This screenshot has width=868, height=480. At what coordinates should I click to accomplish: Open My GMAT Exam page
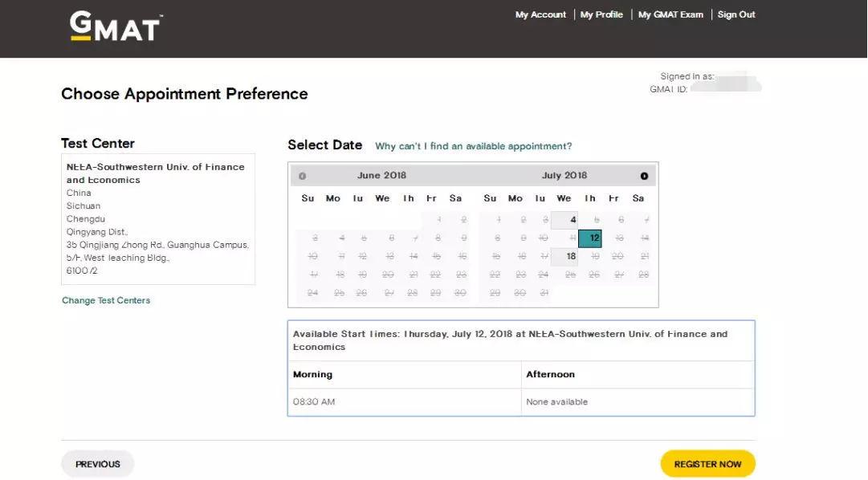pyautogui.click(x=670, y=14)
